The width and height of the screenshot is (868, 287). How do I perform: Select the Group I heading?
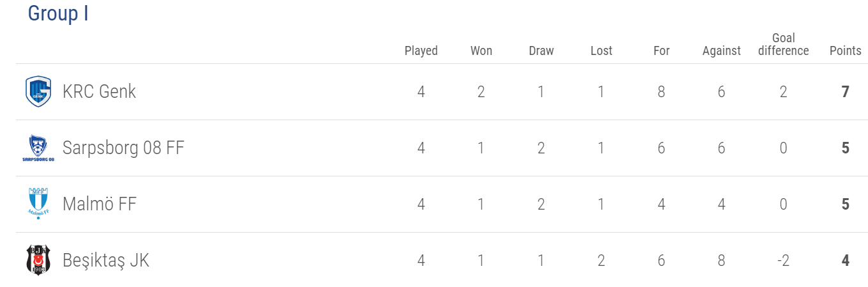click(58, 13)
